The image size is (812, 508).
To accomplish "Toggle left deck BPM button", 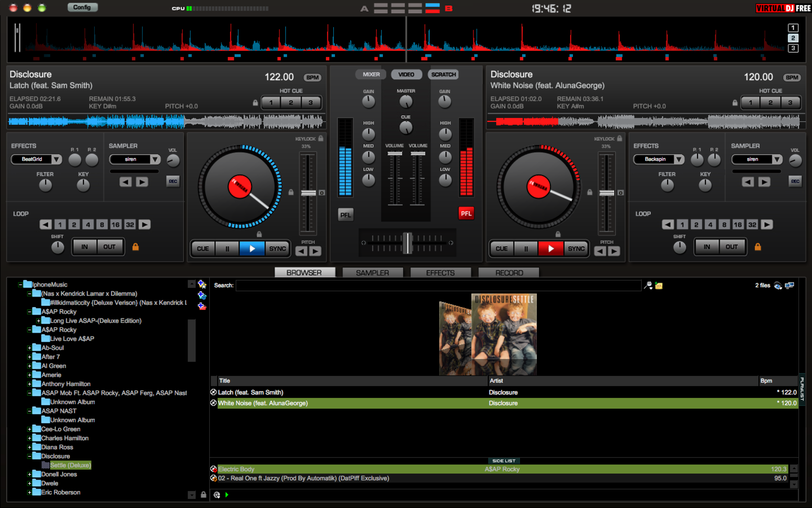I will [312, 78].
